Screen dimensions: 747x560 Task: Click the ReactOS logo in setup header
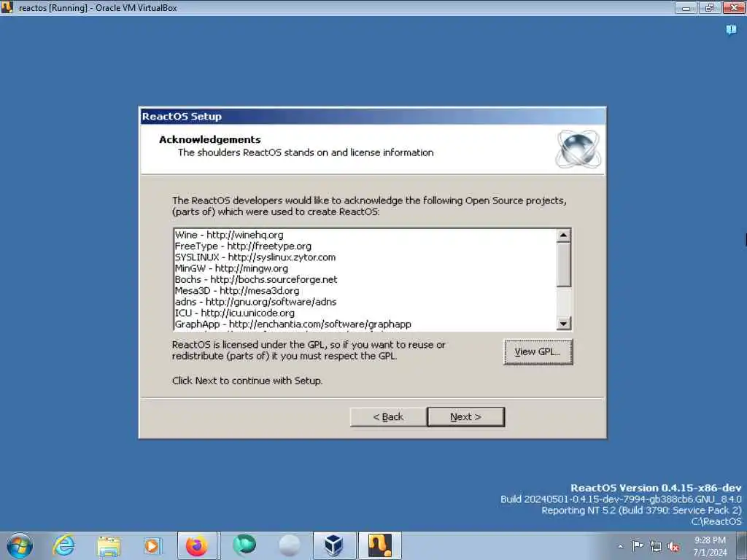coord(578,149)
